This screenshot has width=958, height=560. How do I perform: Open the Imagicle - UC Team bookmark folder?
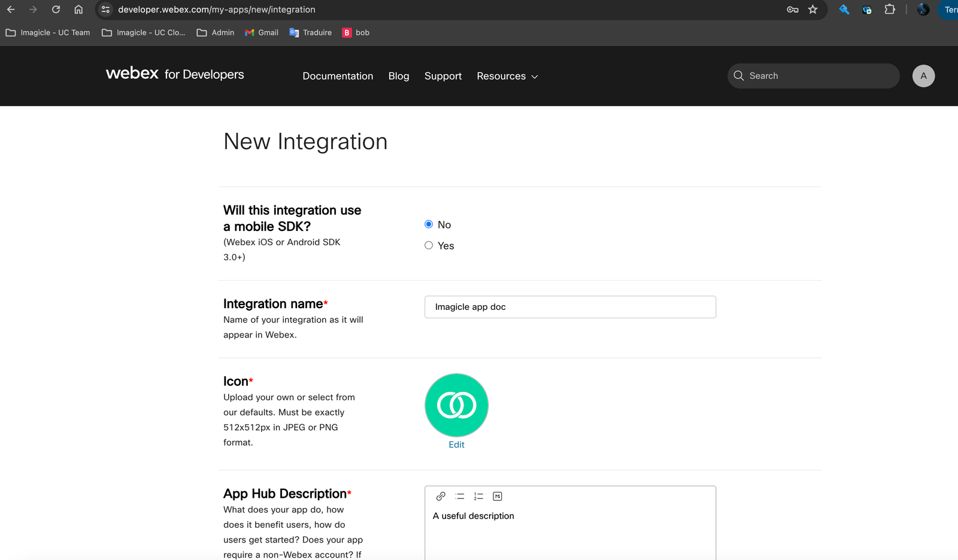tap(48, 32)
